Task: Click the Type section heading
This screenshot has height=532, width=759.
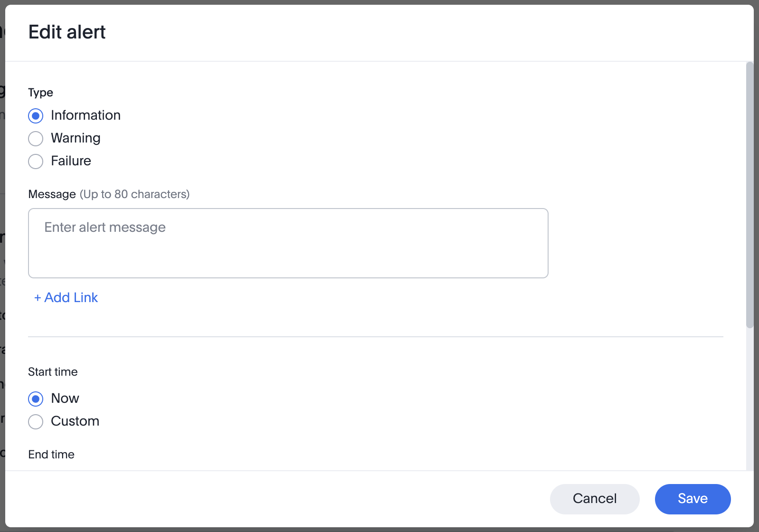Action: (40, 93)
